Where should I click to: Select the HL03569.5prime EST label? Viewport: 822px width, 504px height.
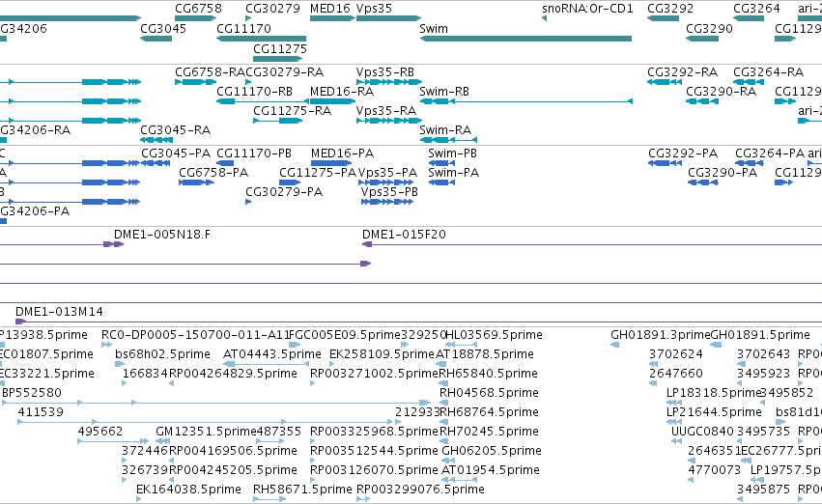tap(494, 335)
